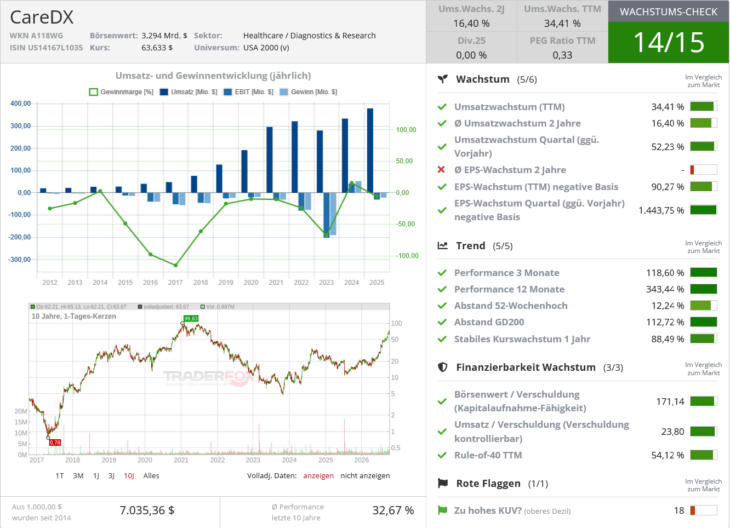Screen dimensions: 730x528
Task: Click the 10 Jahre, 1-Tages-Kerzen label
Action: click(74, 316)
